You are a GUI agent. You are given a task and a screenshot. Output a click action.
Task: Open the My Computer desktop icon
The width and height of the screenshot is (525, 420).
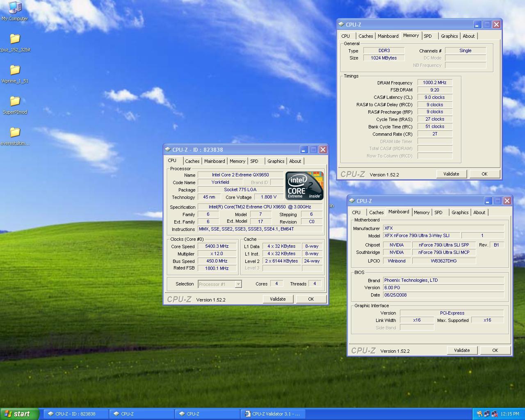pos(15,11)
